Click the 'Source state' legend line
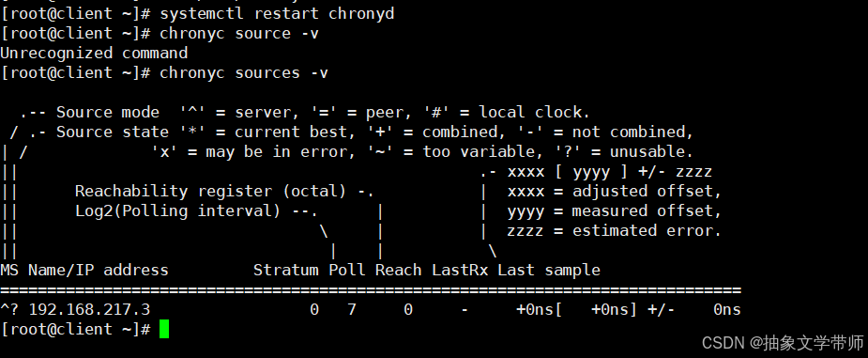The width and height of the screenshot is (868, 358). click(x=352, y=132)
